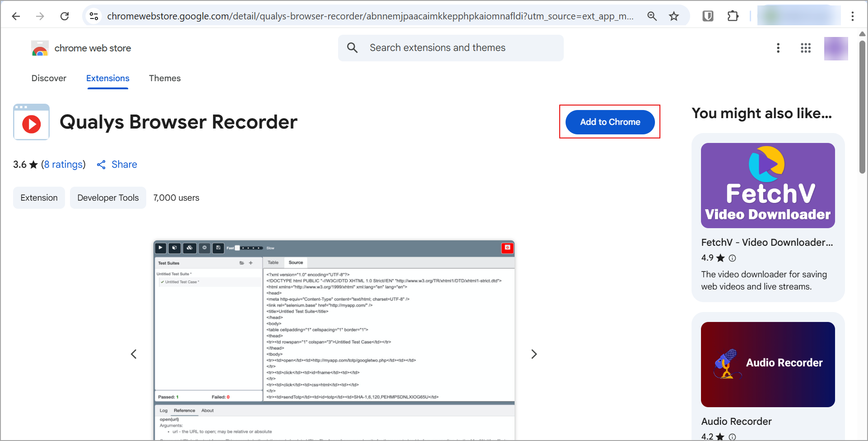Switch to the Discover tab

(x=49, y=78)
